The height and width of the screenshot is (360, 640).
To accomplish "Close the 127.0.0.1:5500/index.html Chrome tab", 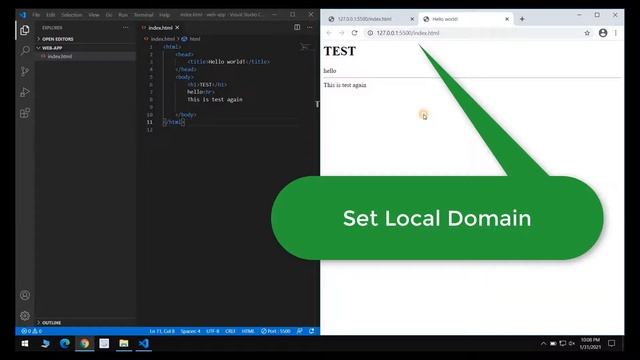I will point(412,19).
